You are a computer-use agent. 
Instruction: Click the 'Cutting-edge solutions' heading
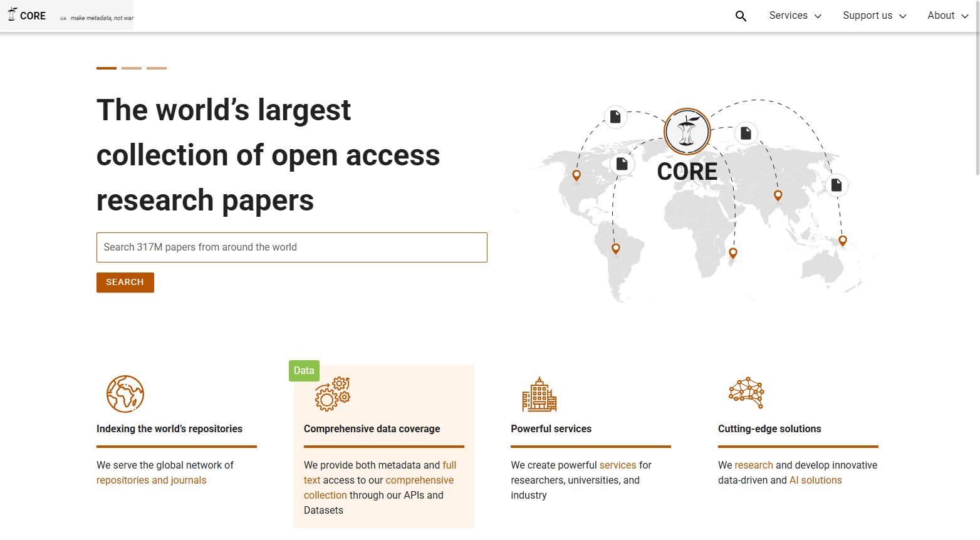click(x=769, y=429)
